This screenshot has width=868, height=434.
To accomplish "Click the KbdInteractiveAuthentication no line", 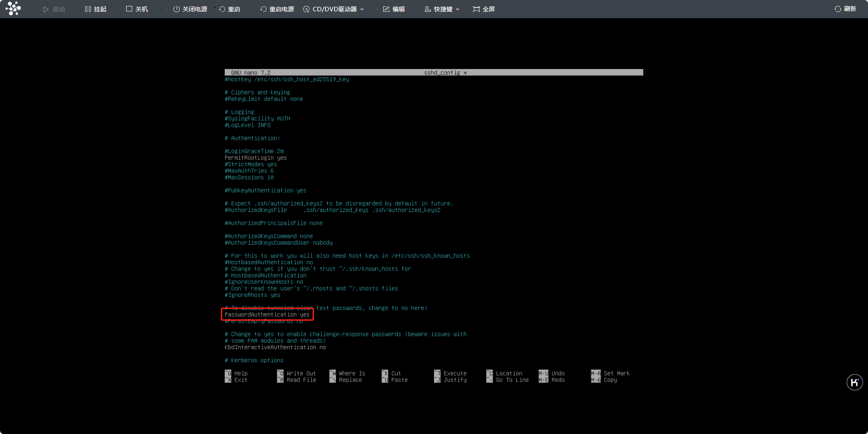I will click(x=275, y=347).
